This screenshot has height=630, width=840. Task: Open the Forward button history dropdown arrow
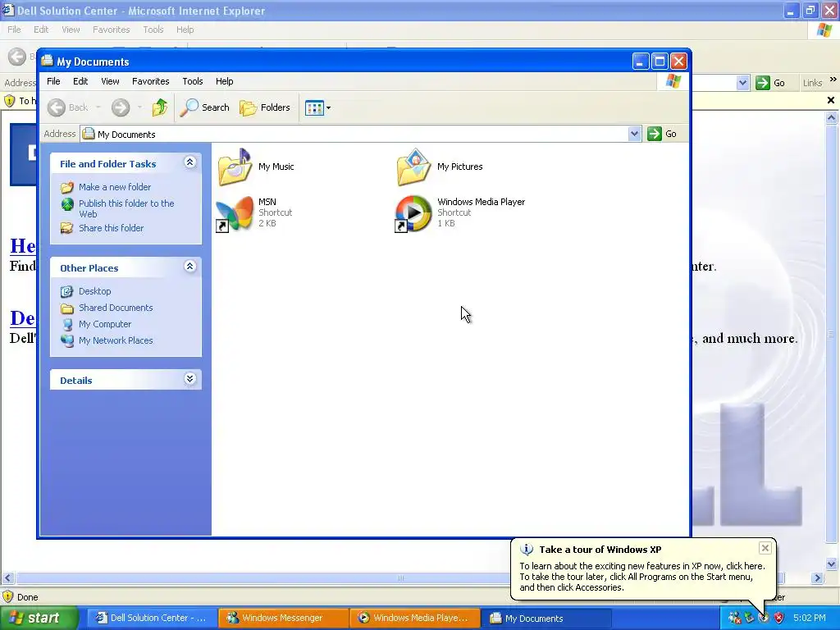click(139, 107)
